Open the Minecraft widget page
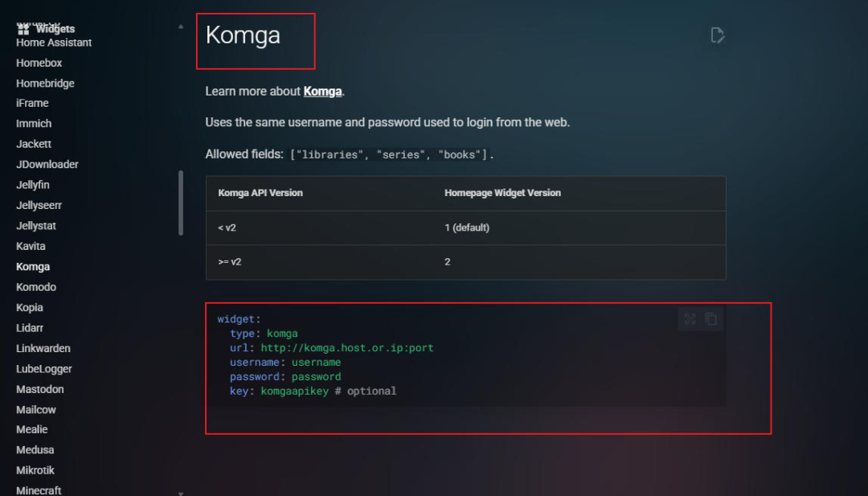 [x=39, y=490]
